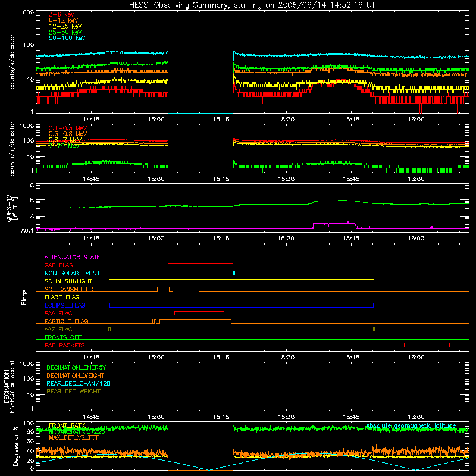The height and width of the screenshot is (476, 476).
Task: Click the HESSI Observing Summary title text
Action: pos(252,5)
